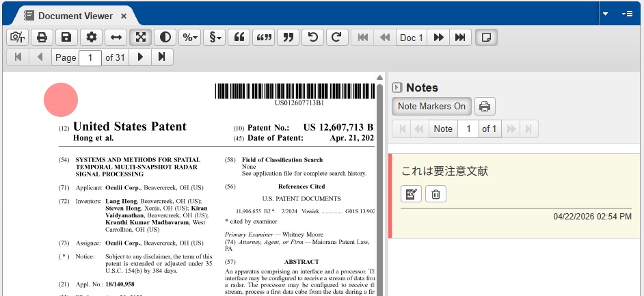Print notes using Notes panel printer icon
644x296 pixels.
point(485,107)
